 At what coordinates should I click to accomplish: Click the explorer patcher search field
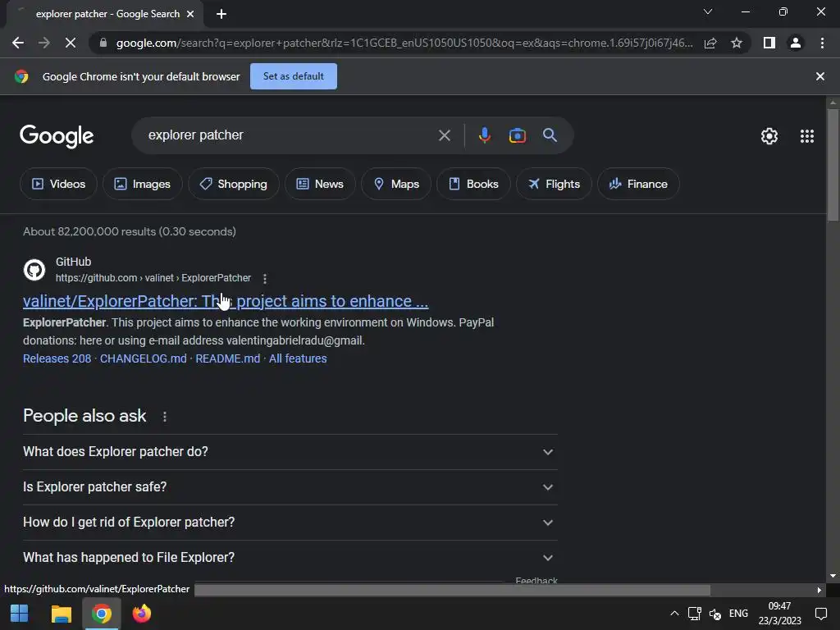[x=290, y=135]
